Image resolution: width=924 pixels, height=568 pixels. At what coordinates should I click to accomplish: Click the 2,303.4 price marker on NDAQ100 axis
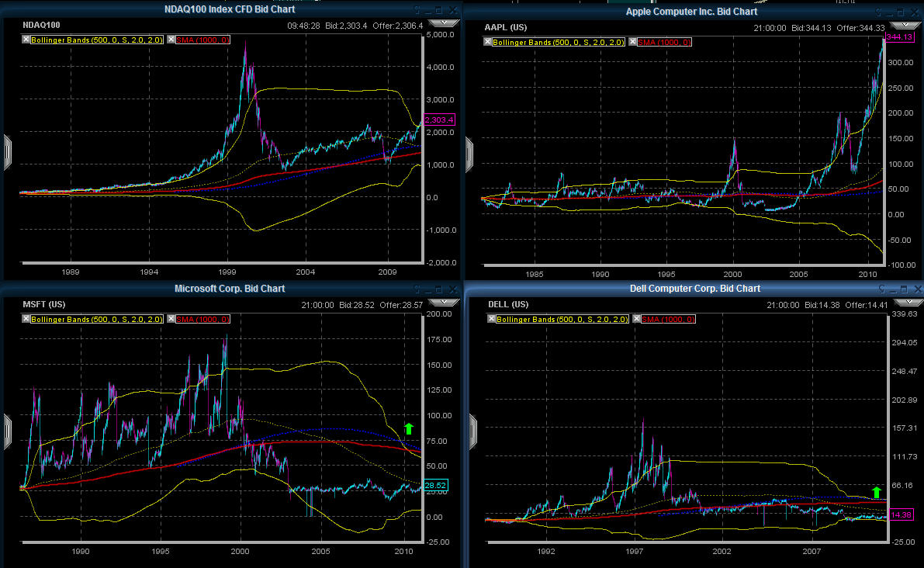(x=440, y=119)
